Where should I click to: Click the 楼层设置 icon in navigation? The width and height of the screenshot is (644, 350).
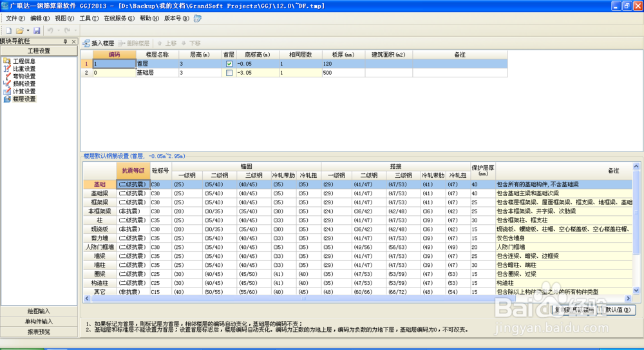7,99
